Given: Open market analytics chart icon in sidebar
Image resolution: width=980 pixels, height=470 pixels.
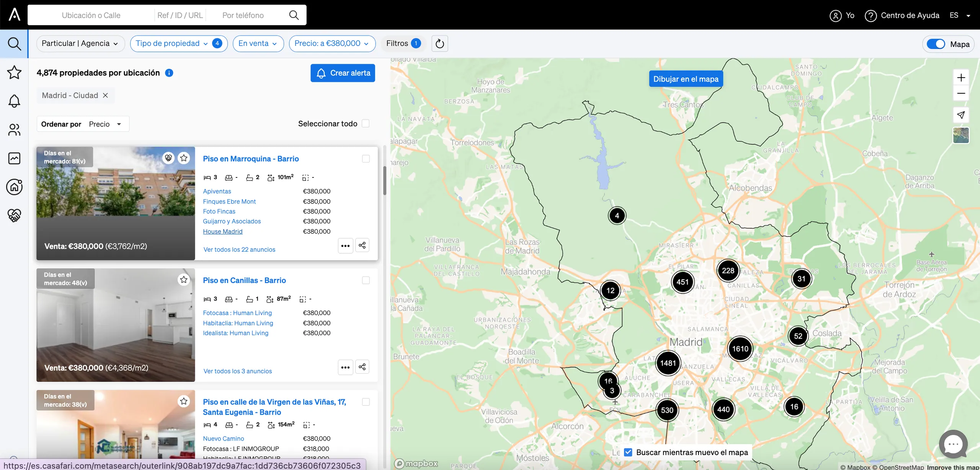Looking at the screenshot, I should point(14,158).
